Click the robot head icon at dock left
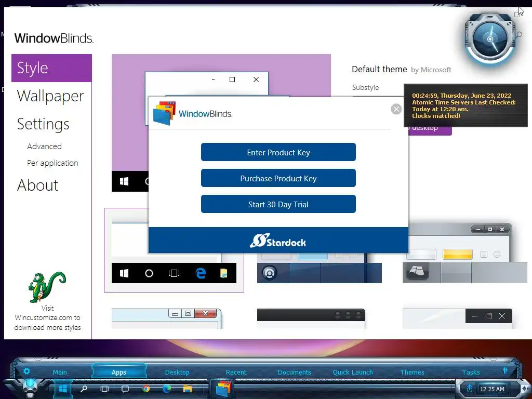This screenshot has width=532, height=399. click(30, 389)
